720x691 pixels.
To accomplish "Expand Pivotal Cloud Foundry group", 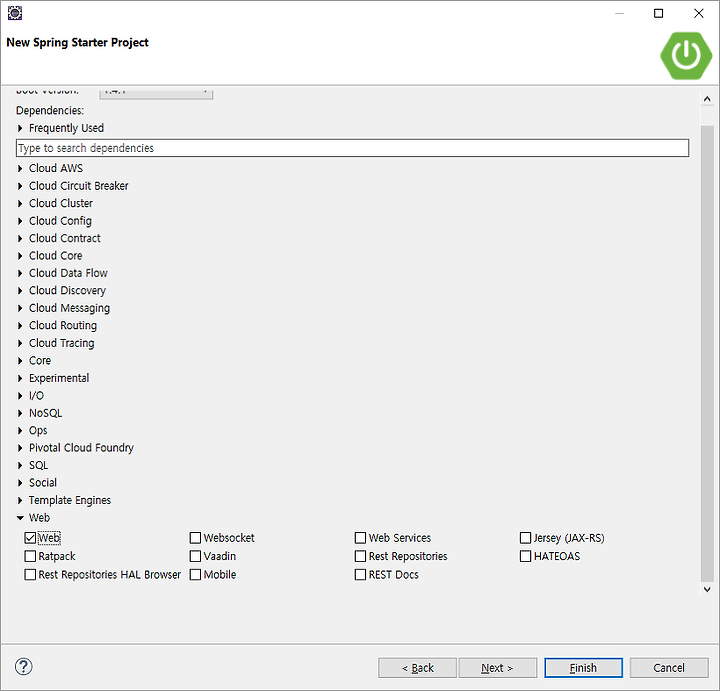I will [x=20, y=448].
